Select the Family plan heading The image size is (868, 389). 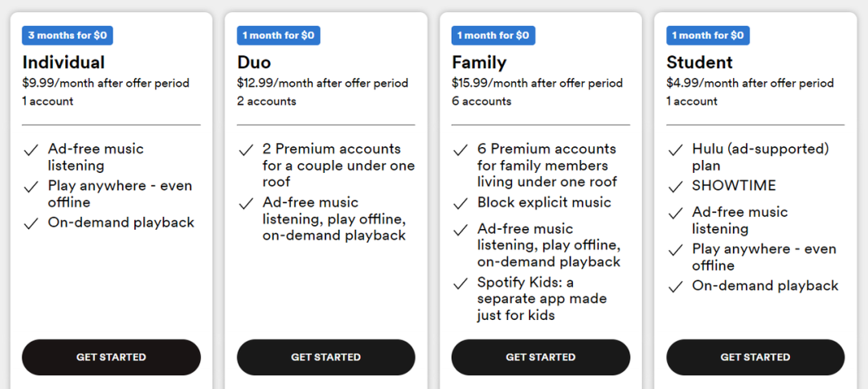point(479,63)
